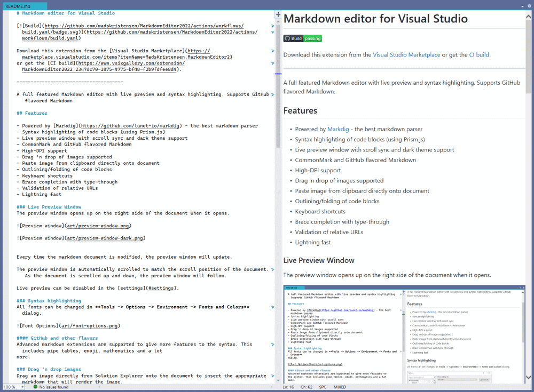Image resolution: width=534 pixels, height=392 pixels.
Task: Click the art/font-options.png path in editor
Action: 90,326
